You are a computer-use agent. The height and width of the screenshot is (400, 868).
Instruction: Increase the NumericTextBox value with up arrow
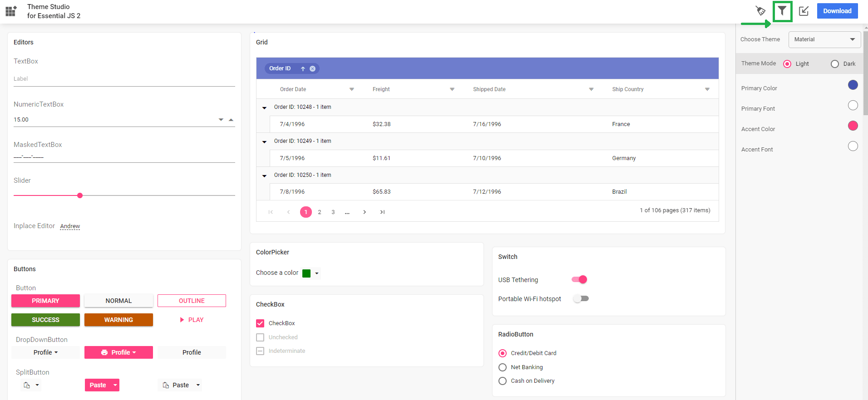pyautogui.click(x=231, y=120)
